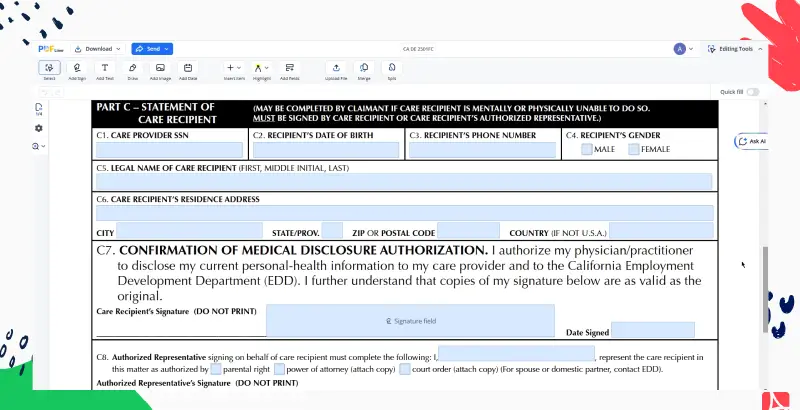
Task: Click the Legal Name of Care Recipient field
Action: coord(404,182)
